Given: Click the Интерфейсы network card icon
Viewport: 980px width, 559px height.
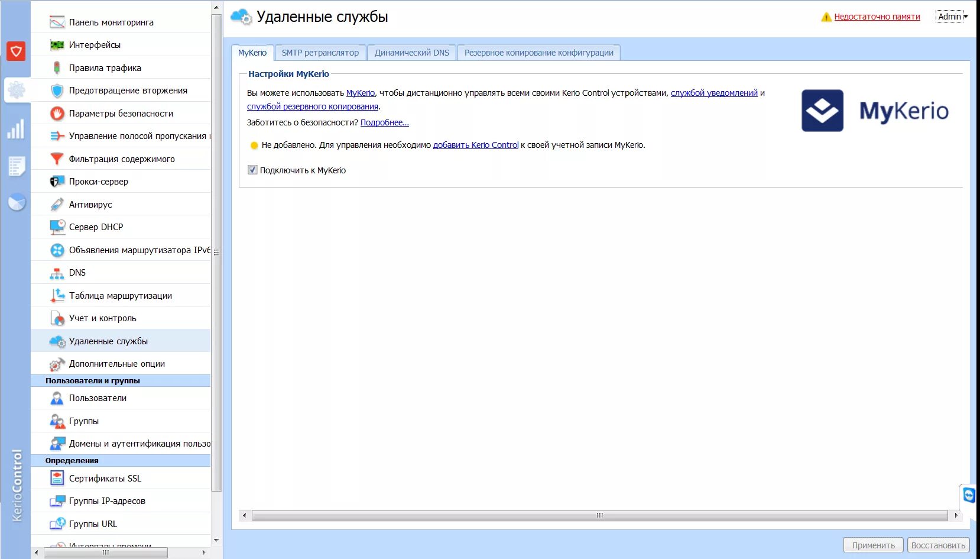Looking at the screenshot, I should (57, 45).
